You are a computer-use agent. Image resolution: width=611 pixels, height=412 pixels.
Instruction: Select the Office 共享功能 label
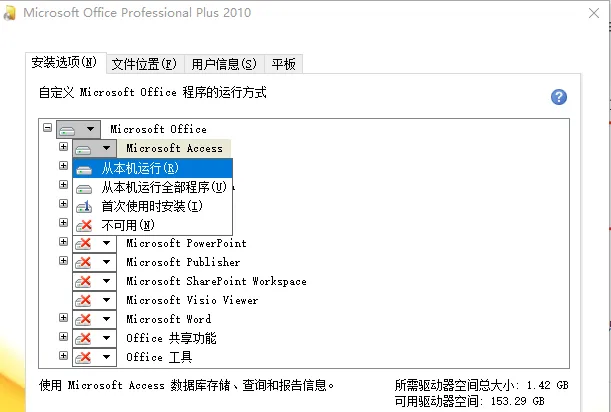(x=171, y=338)
